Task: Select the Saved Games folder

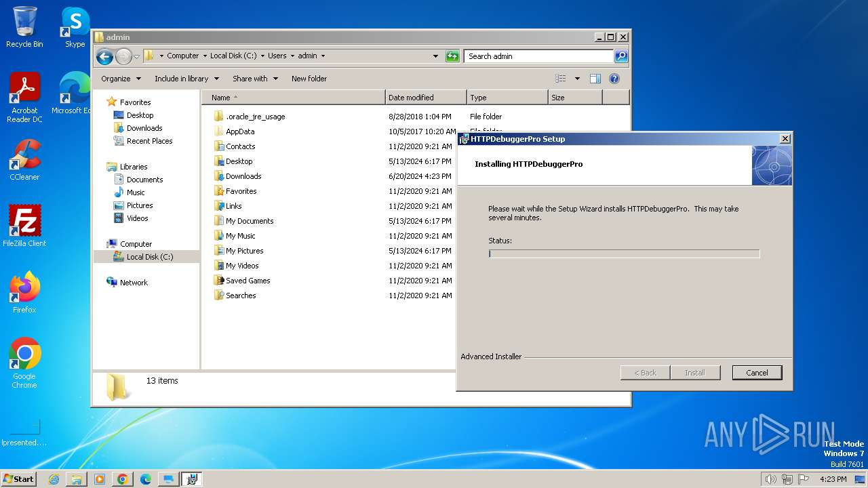Action: (248, 281)
